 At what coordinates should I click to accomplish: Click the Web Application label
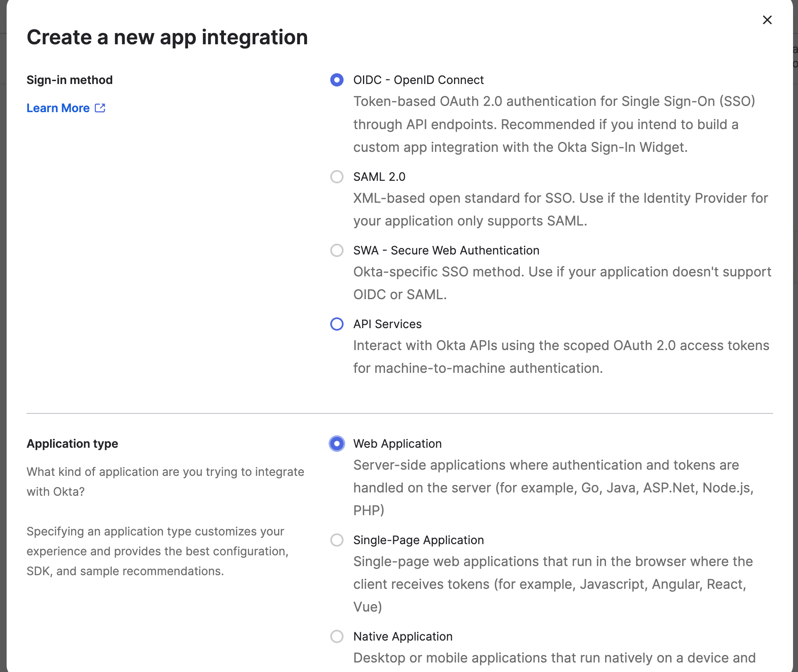(x=397, y=444)
